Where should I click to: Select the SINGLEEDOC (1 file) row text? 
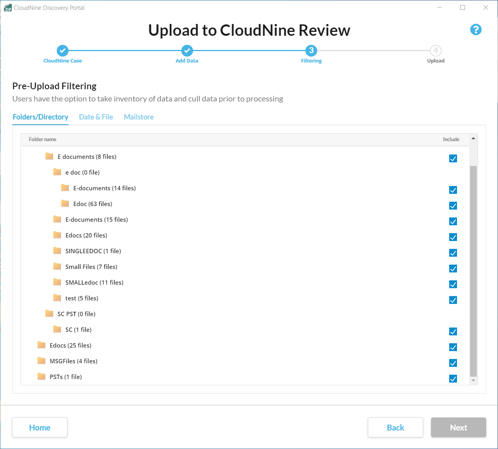coord(93,251)
